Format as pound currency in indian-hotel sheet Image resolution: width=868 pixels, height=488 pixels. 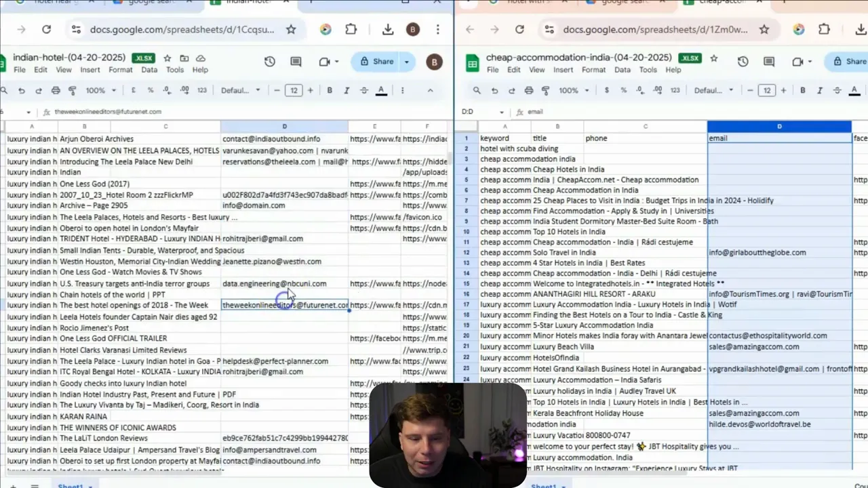point(133,90)
